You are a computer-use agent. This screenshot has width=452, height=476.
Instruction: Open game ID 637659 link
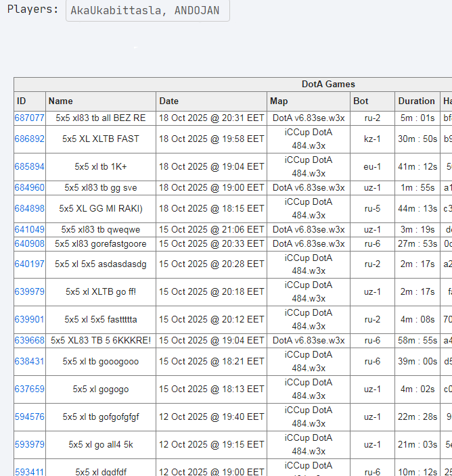[30, 389]
